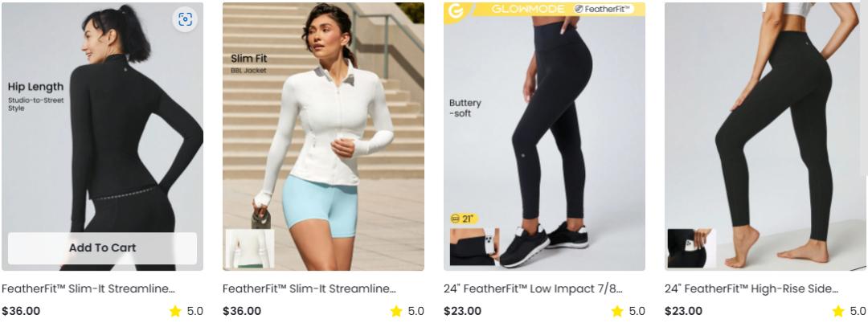Open 24" FeatherFit High-Rise Side title
The image size is (868, 323).
click(751, 288)
